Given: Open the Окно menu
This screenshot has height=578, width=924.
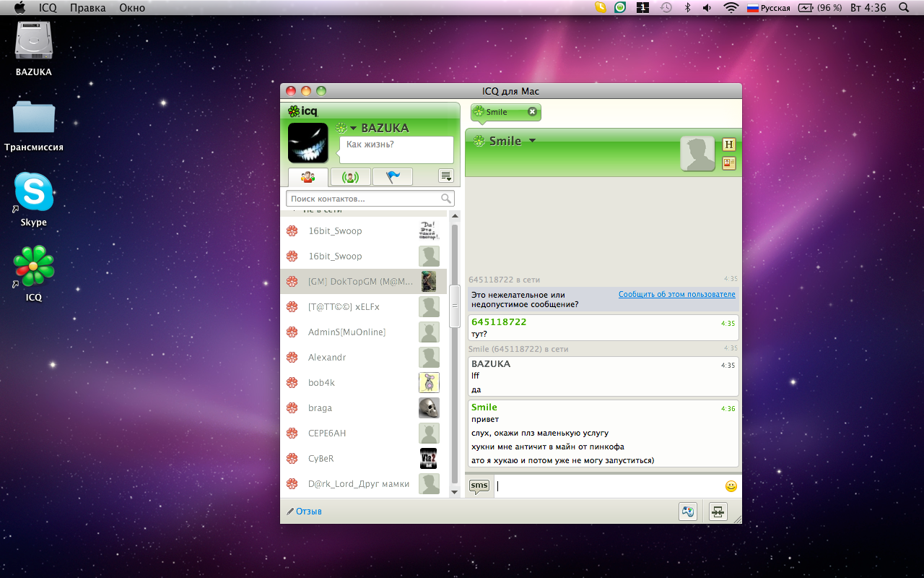Looking at the screenshot, I should point(131,8).
